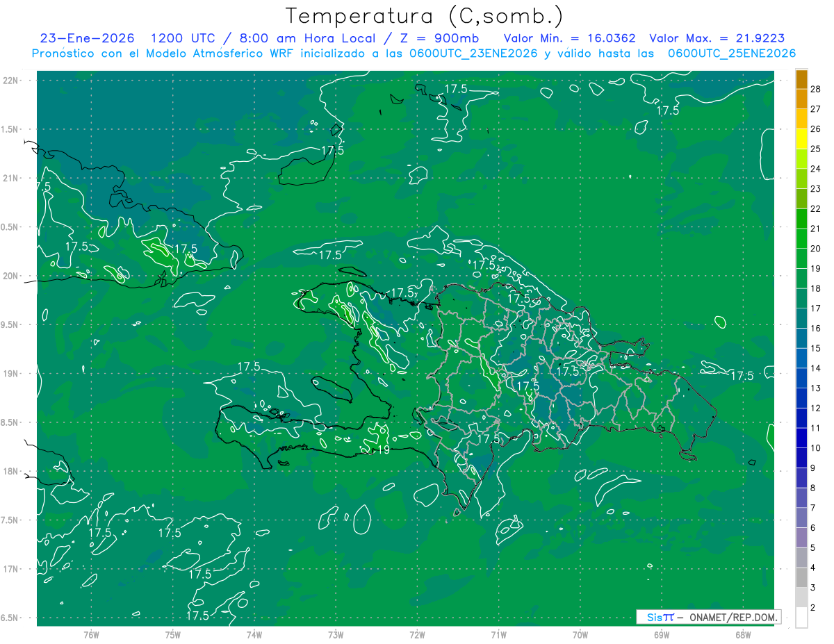
Task: Click "Valor Min. = 16.0362" text
Action: (x=569, y=38)
